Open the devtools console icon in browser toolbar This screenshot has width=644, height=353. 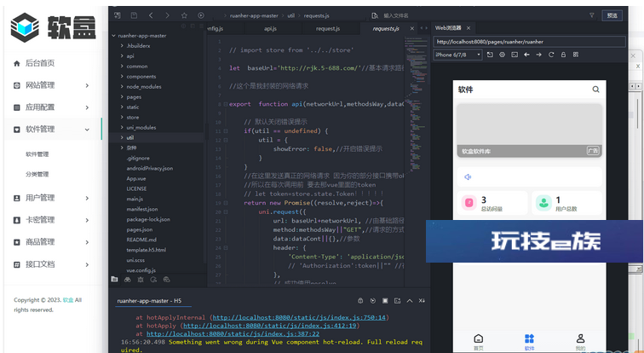[x=515, y=55]
